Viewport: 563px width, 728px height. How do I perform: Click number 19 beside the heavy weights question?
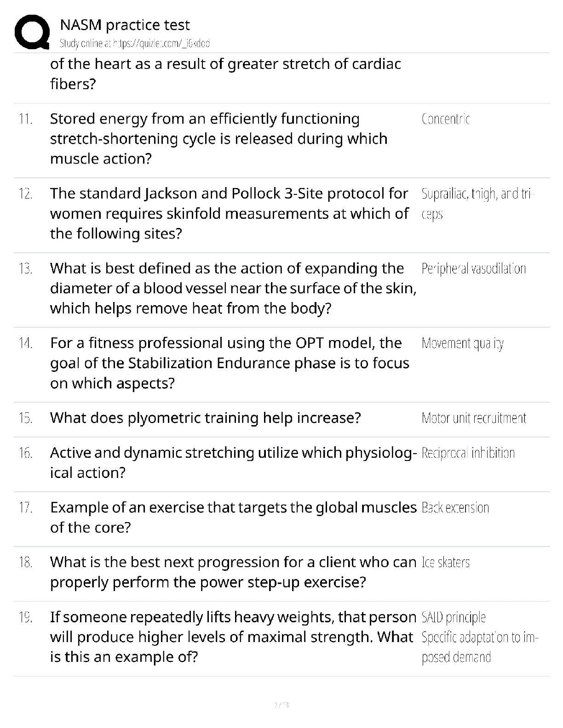point(25,617)
